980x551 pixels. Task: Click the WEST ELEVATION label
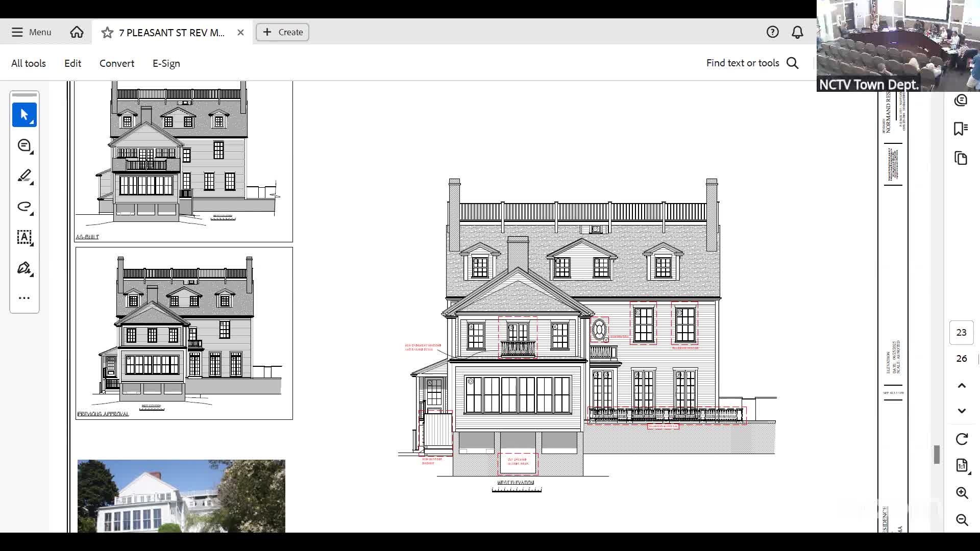516,483
